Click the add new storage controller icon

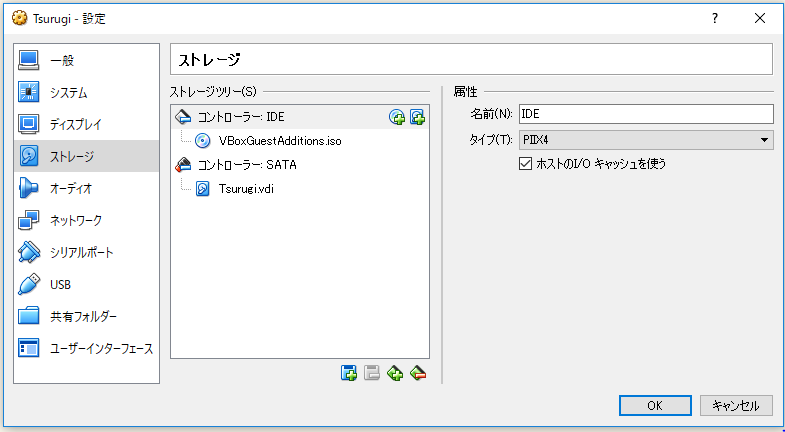[348, 373]
